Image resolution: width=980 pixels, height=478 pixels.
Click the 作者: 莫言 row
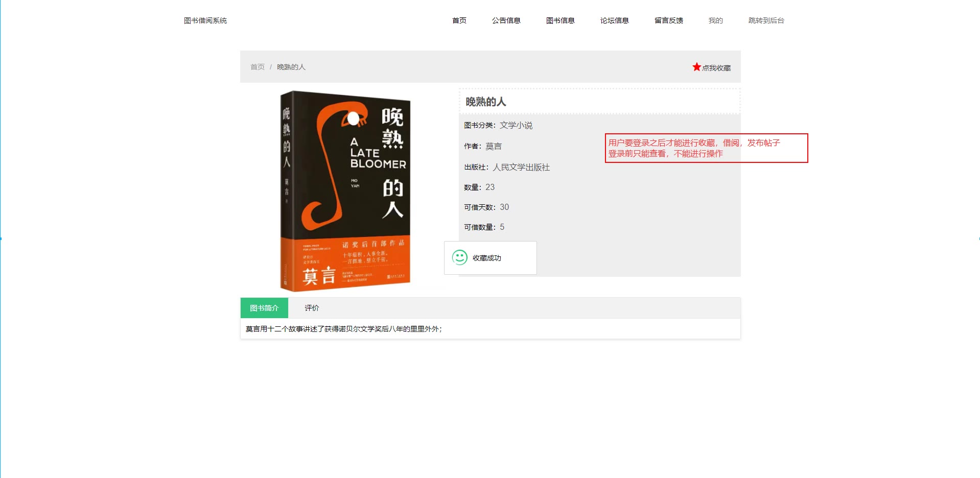[x=483, y=146]
